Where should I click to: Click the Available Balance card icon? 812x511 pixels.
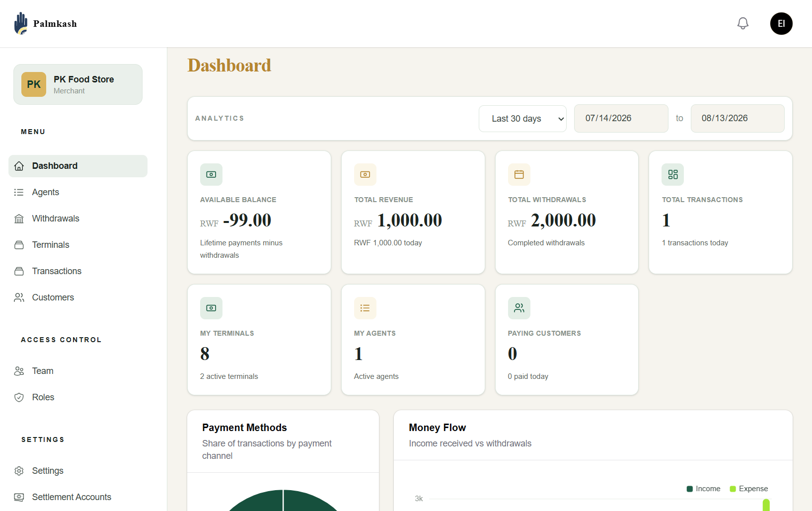pos(211,174)
